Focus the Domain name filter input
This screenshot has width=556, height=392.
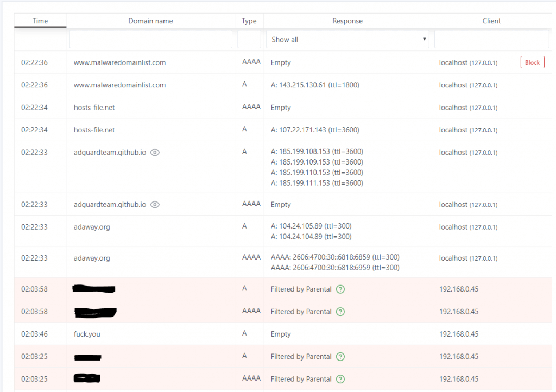pyautogui.click(x=151, y=39)
